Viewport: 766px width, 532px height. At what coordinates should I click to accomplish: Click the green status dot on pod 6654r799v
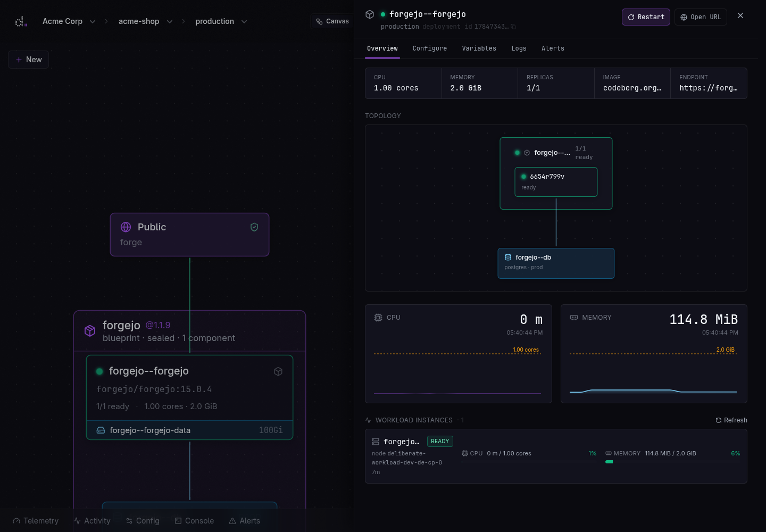click(524, 177)
